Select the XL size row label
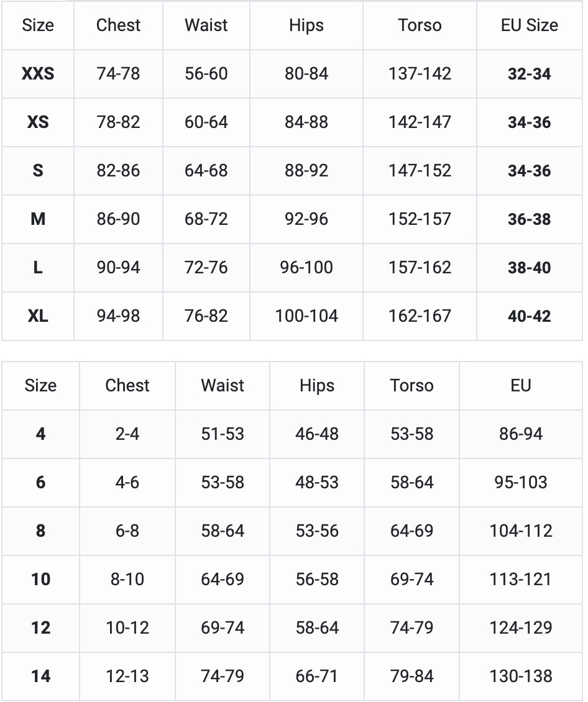Viewport: 588px width, 702px height. [x=38, y=316]
